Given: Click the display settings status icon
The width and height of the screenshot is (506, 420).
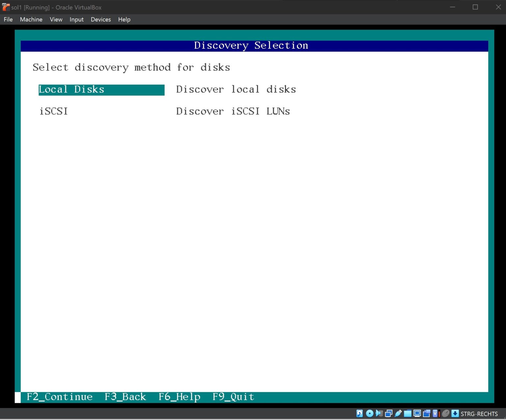Looking at the screenshot, I should point(417,413).
